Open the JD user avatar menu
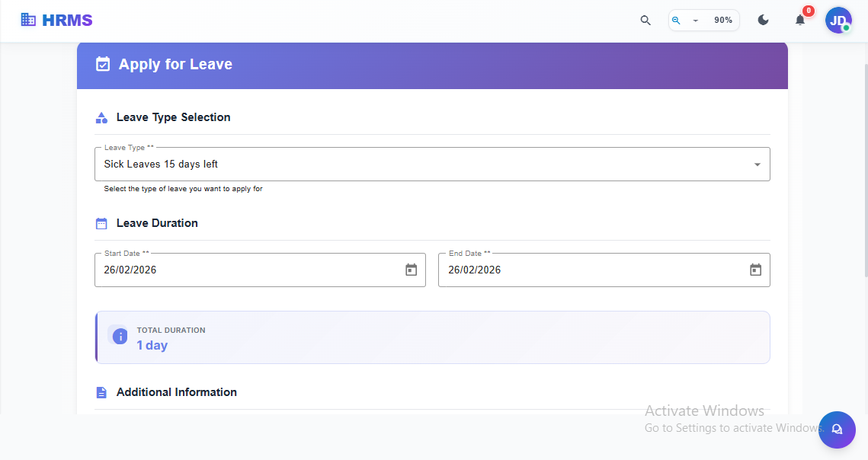 (x=838, y=21)
